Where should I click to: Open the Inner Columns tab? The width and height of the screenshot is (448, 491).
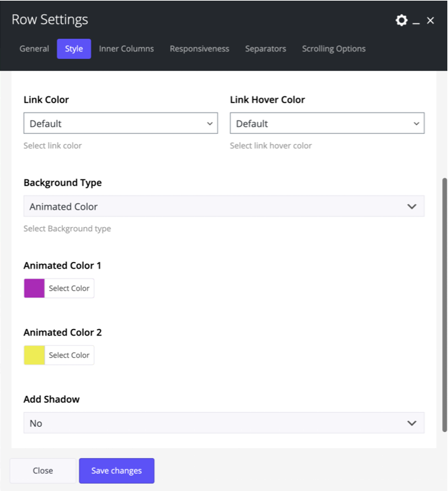pos(127,49)
